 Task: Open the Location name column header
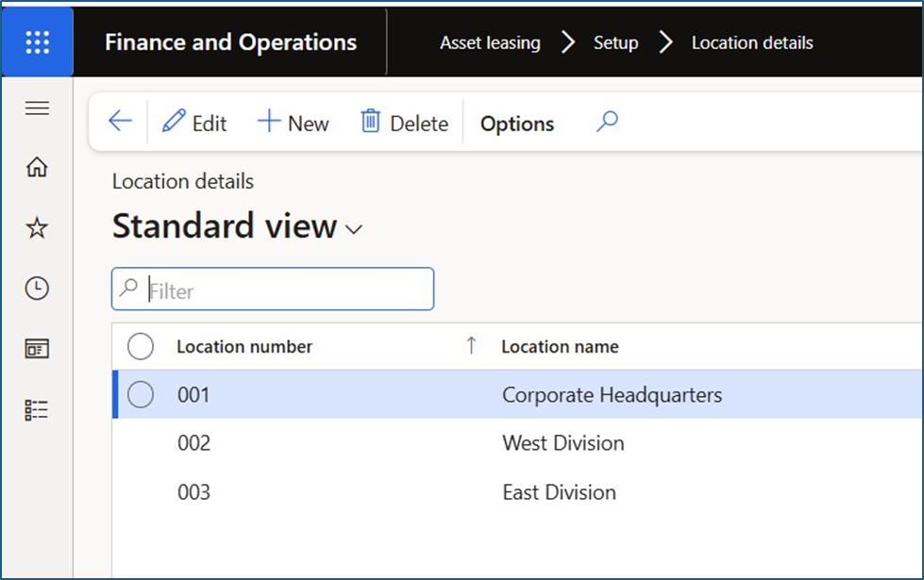pyautogui.click(x=560, y=347)
